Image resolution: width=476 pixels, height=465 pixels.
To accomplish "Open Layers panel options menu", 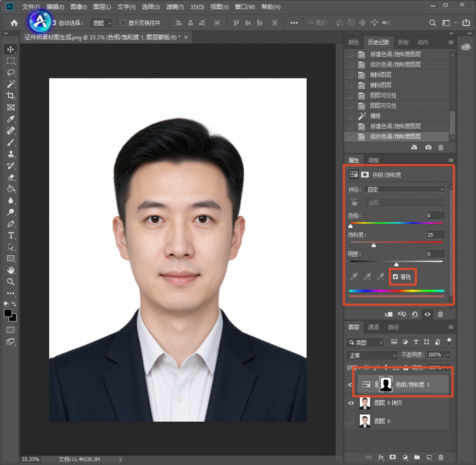I will 451,327.
